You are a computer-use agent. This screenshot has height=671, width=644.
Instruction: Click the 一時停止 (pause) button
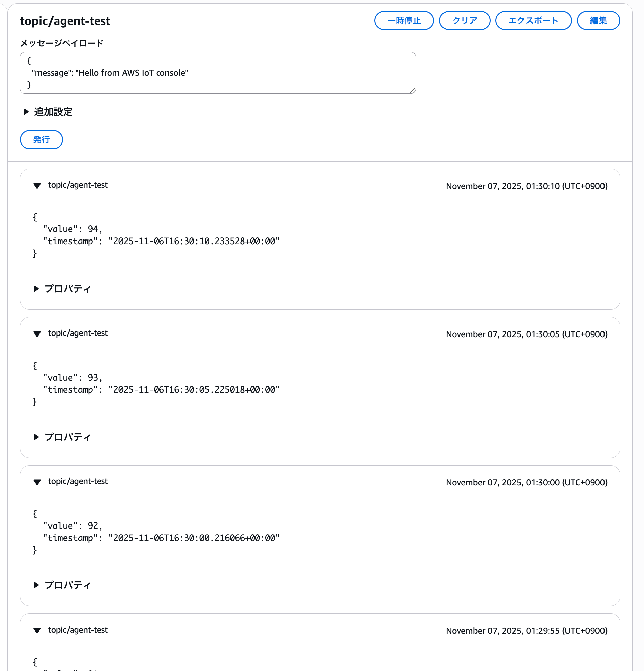pos(404,20)
